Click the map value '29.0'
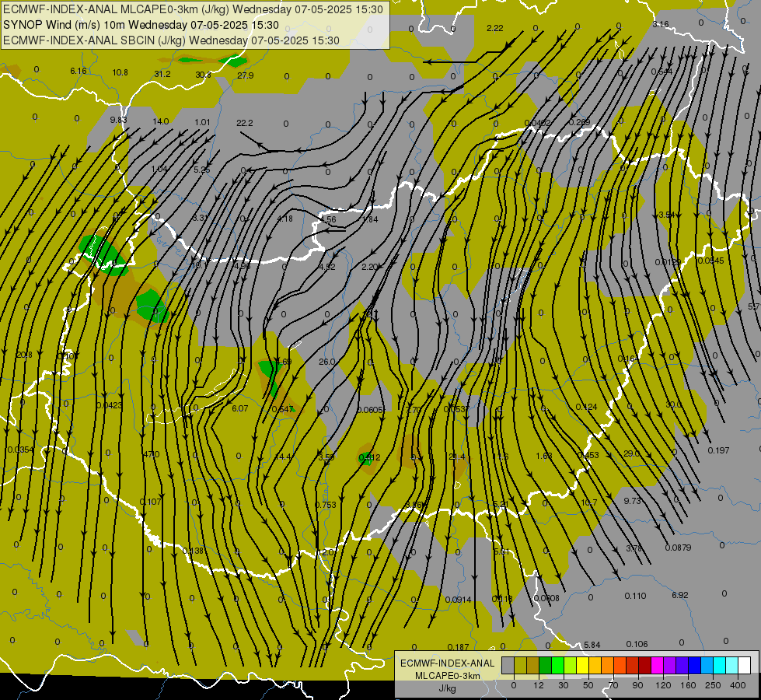Image resolution: width=761 pixels, height=700 pixels. click(631, 453)
